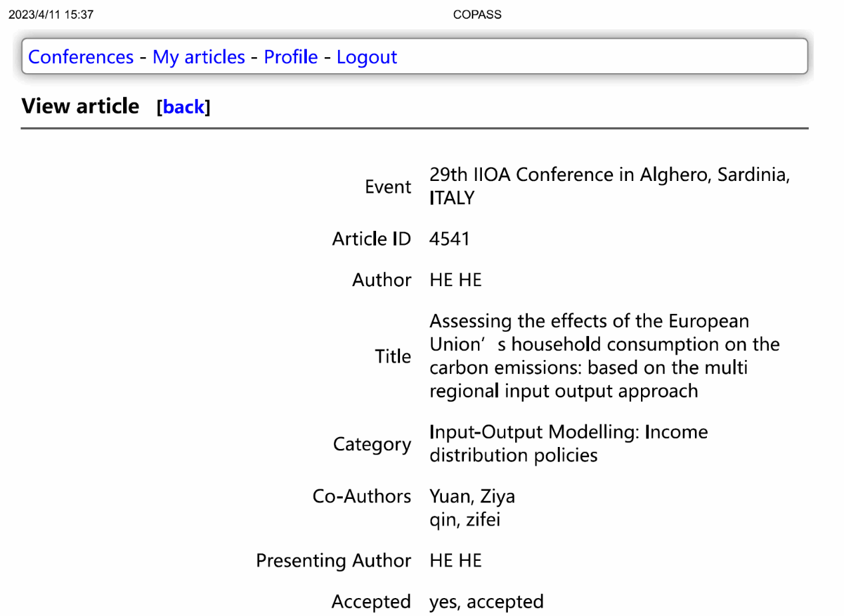
Task: Click the Accepted field label
Action: pyautogui.click(x=371, y=602)
